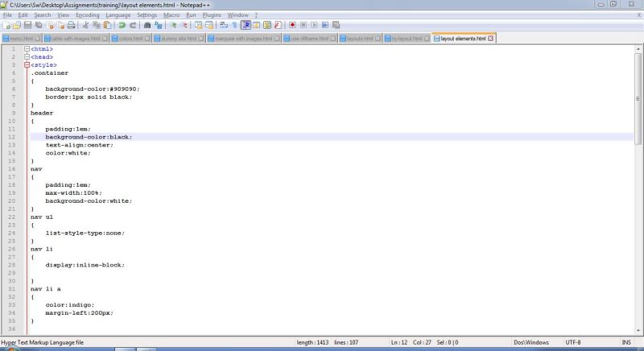Open the function list toolbar icon
644x351 pixels.
pyautogui.click(x=278, y=25)
